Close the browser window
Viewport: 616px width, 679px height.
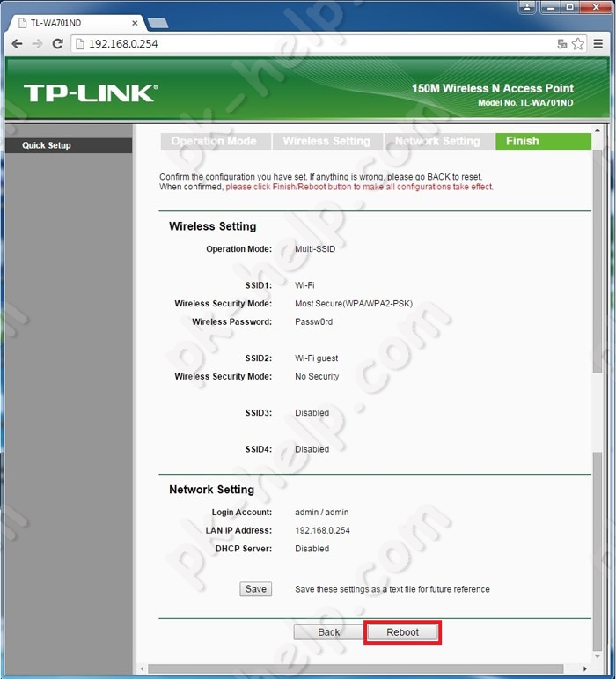pyautogui.click(x=596, y=6)
